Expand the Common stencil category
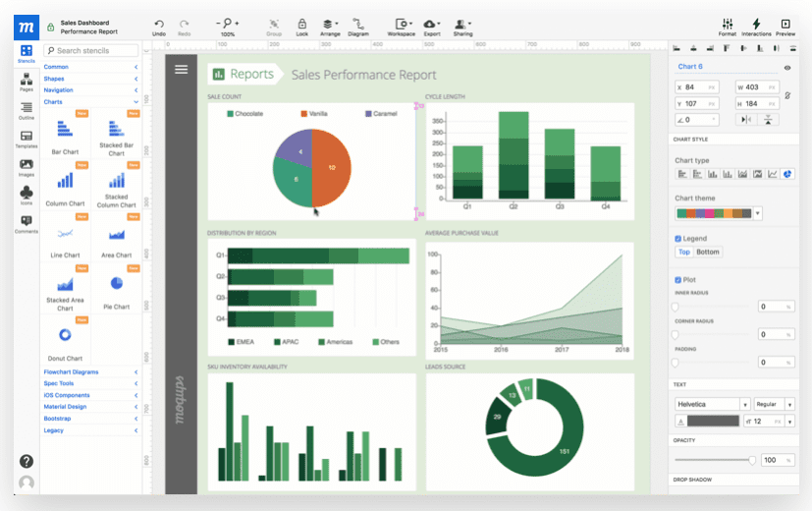Screen dimensions: 812x511 (x=90, y=67)
